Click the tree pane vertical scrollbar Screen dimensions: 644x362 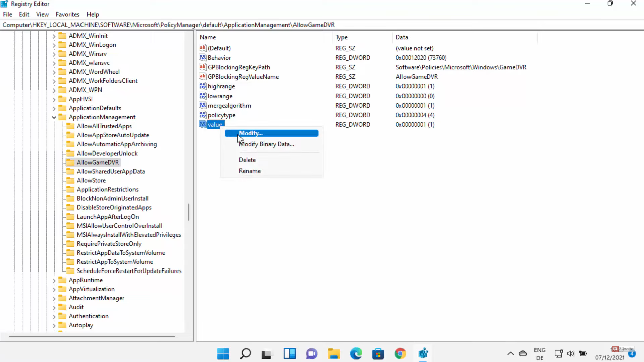(189, 212)
